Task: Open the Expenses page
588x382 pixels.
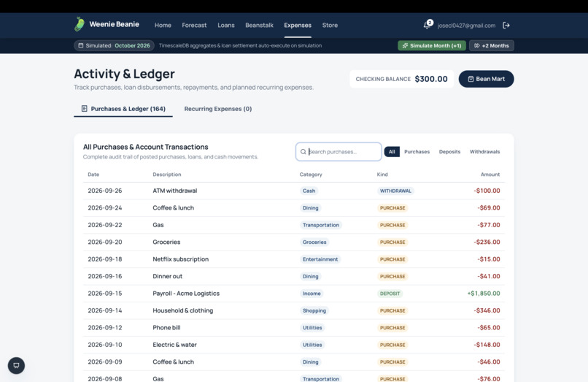Action: [298, 25]
